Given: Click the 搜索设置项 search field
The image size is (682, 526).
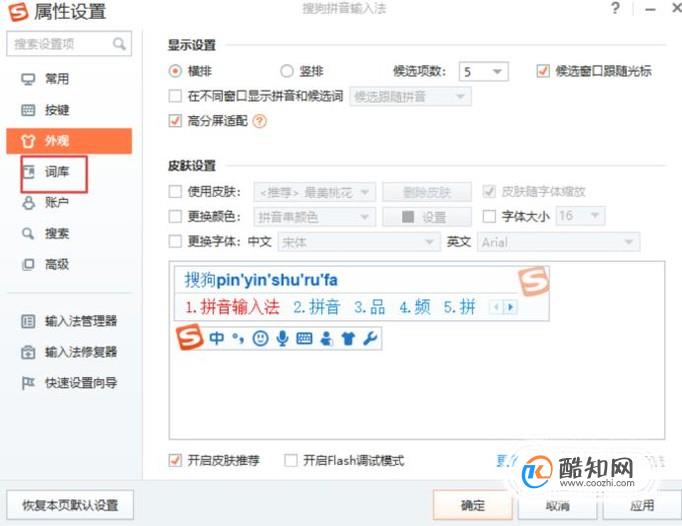Looking at the screenshot, I should (69, 44).
